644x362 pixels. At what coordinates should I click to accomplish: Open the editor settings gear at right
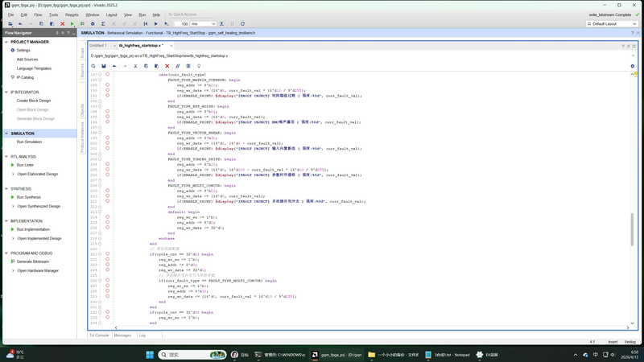pyautogui.click(x=633, y=66)
